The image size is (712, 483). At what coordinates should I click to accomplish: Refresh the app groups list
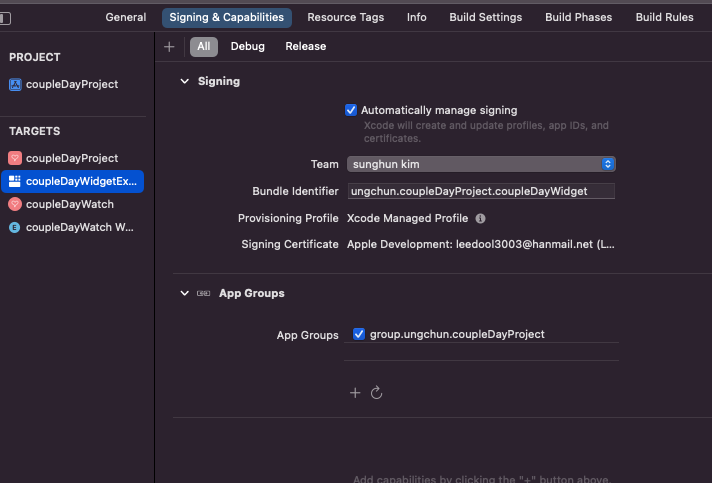click(376, 393)
